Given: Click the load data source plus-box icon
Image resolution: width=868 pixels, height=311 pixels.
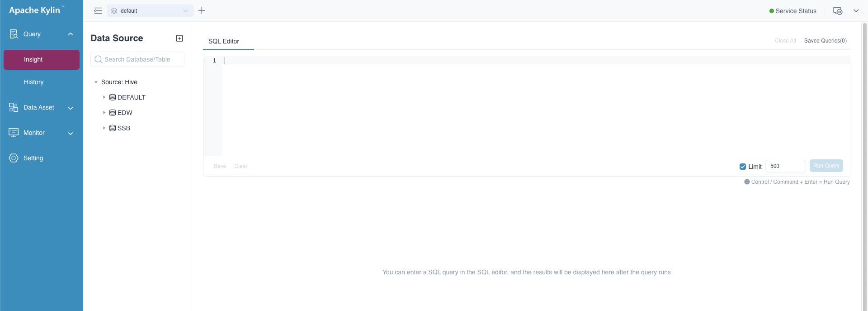Looking at the screenshot, I should pos(179,38).
